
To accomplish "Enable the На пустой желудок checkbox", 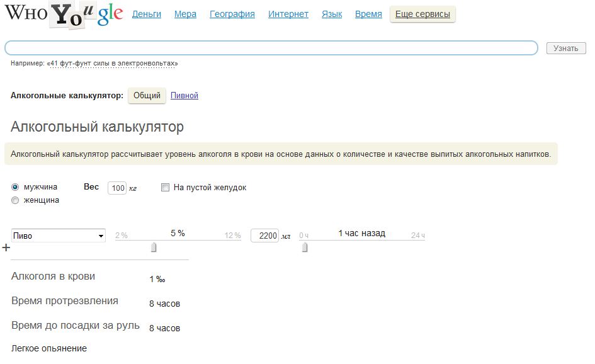I will tap(166, 187).
